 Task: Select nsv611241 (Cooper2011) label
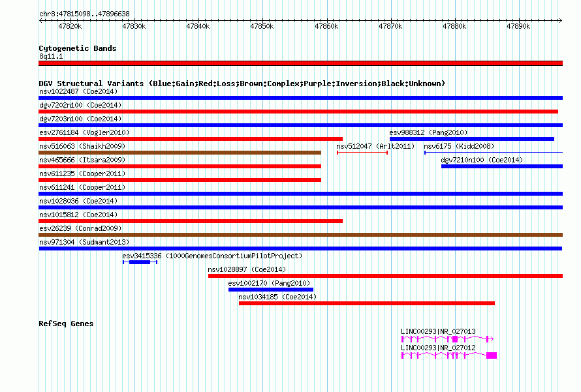coord(82,187)
